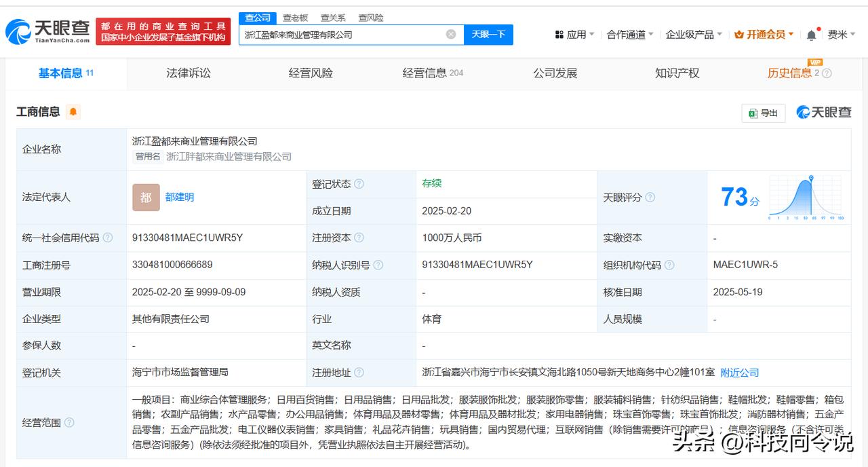This screenshot has width=868, height=467.
Task: Click the 天眼一下 search button
Action: pos(488,35)
